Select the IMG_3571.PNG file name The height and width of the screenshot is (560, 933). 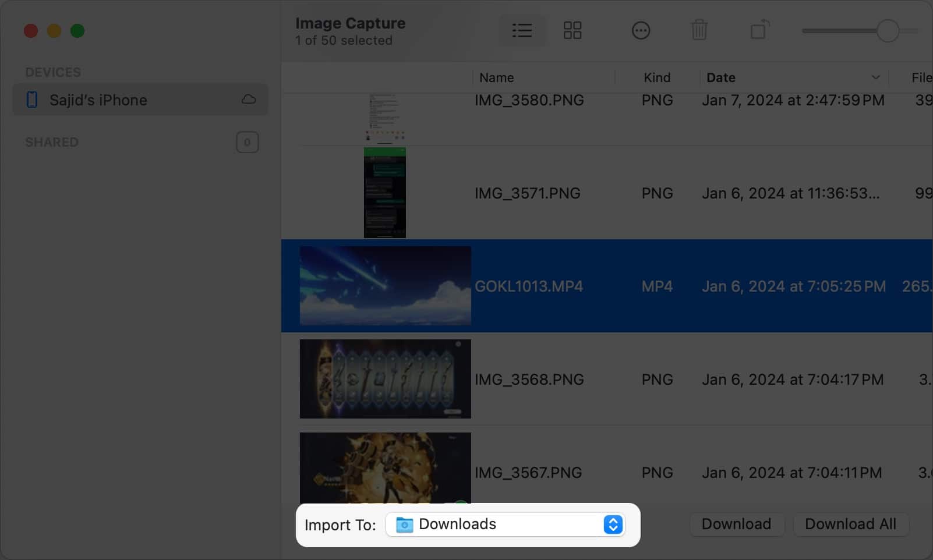point(527,193)
